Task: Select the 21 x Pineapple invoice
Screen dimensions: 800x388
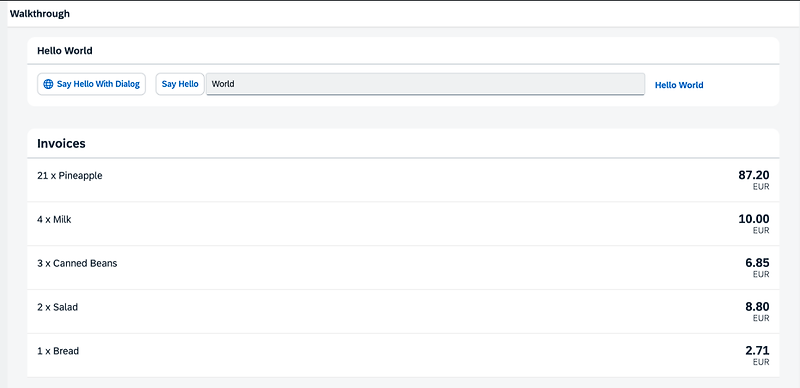Action: pos(403,180)
